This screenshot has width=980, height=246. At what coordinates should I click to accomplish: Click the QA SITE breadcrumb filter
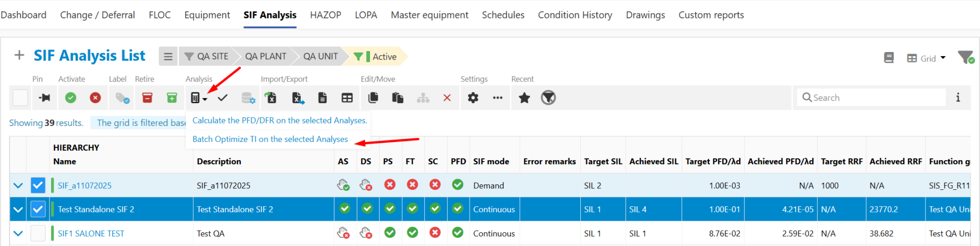point(207,56)
